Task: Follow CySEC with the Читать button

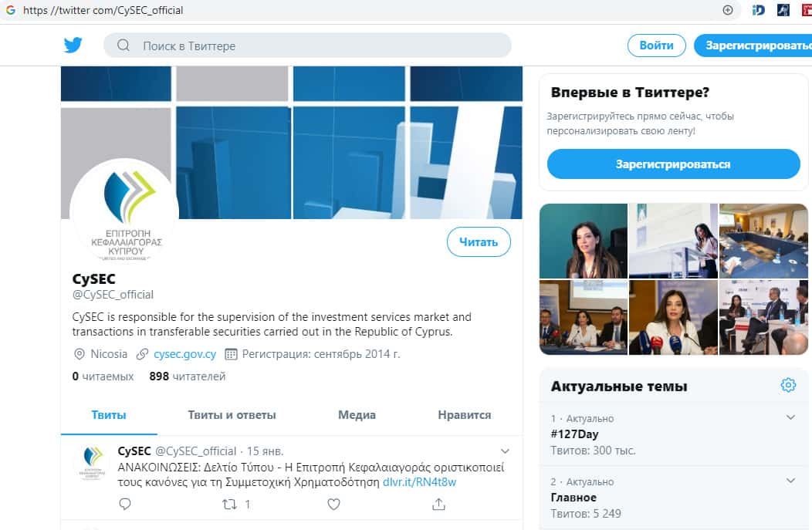Action: pyautogui.click(x=479, y=241)
